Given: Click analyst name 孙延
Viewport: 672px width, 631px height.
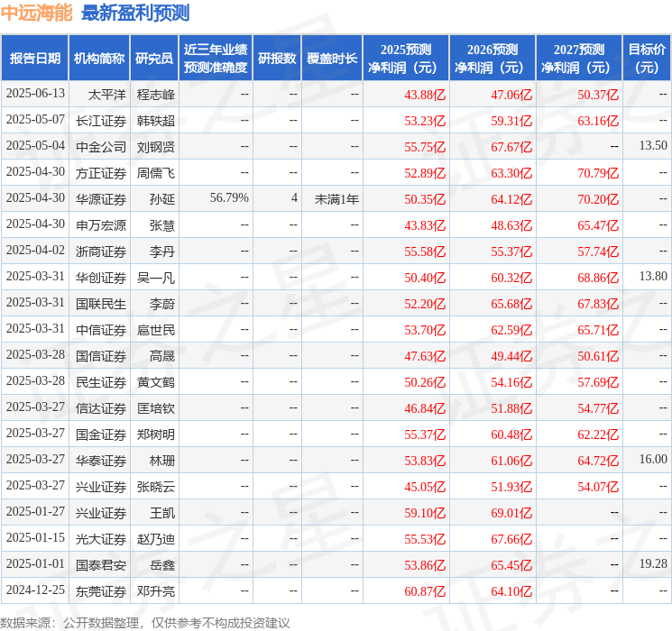Looking at the screenshot, I should pyautogui.click(x=162, y=199).
